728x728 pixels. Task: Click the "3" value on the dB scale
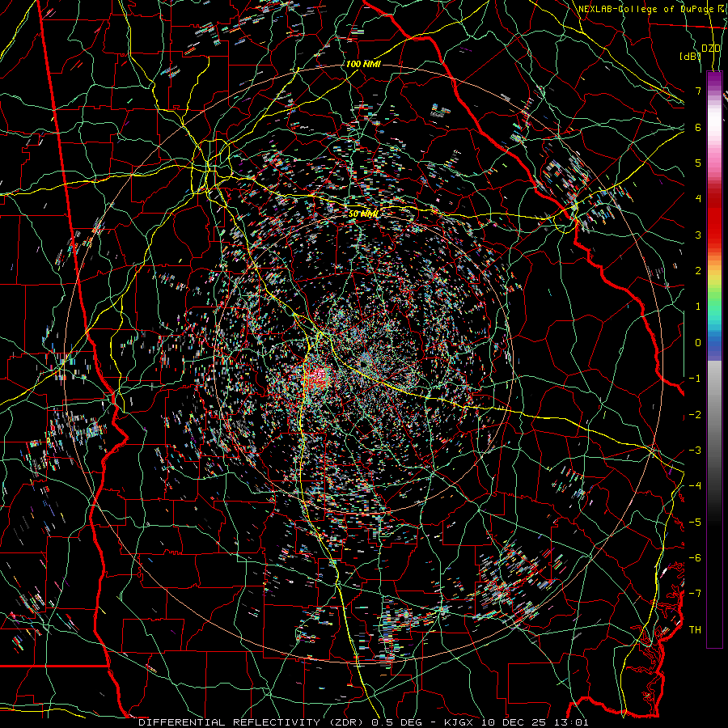point(698,235)
